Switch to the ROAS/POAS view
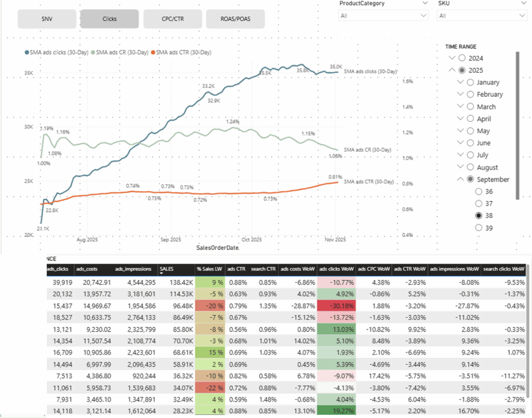The width and height of the screenshot is (532, 418). [x=235, y=19]
